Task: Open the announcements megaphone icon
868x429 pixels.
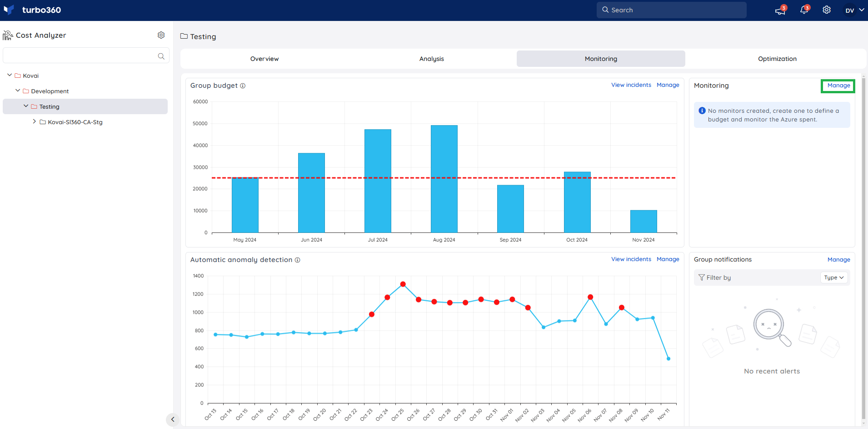Action: coord(780,10)
